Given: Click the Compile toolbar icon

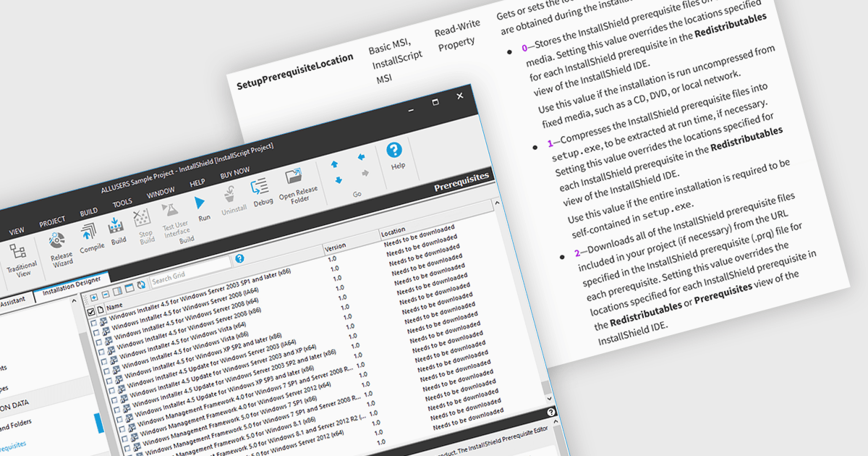Looking at the screenshot, I should pyautogui.click(x=90, y=236).
